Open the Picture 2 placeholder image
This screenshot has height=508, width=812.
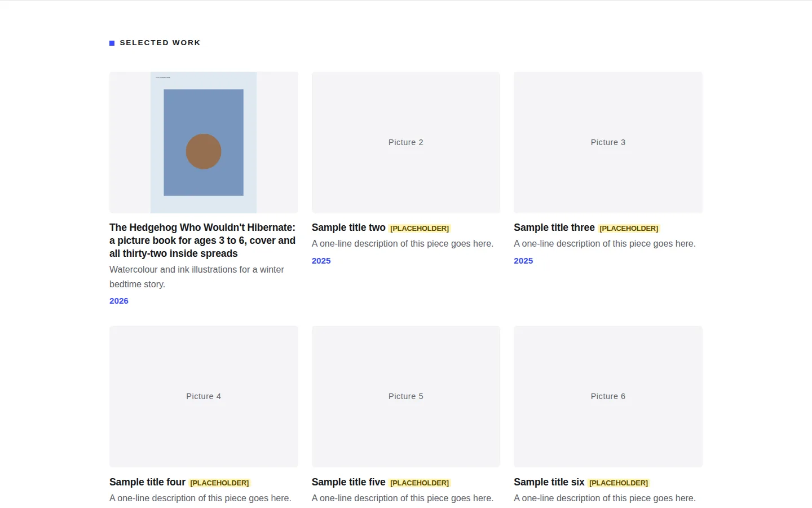406,142
